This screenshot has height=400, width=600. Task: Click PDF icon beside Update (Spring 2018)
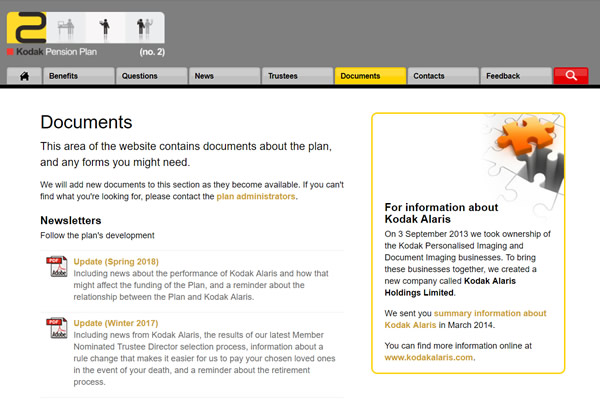57,266
